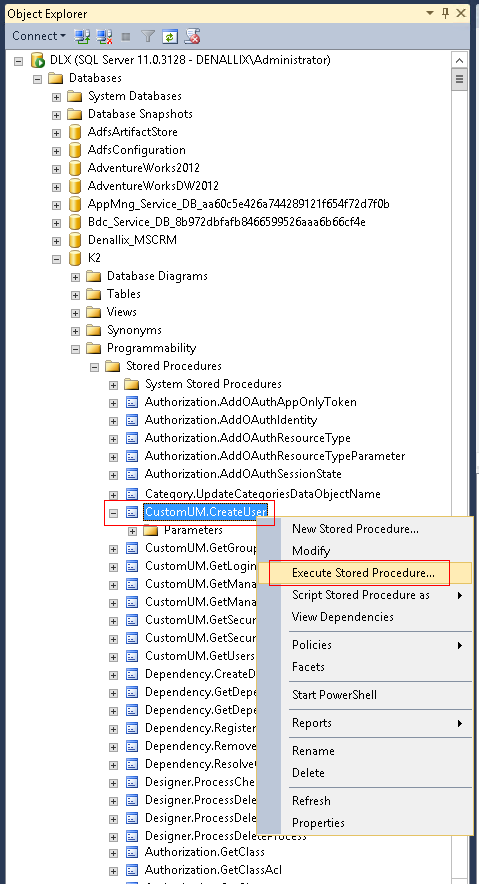Click the vertical scrollbar up arrow
Viewport: 479px width, 884px height.
(460, 60)
